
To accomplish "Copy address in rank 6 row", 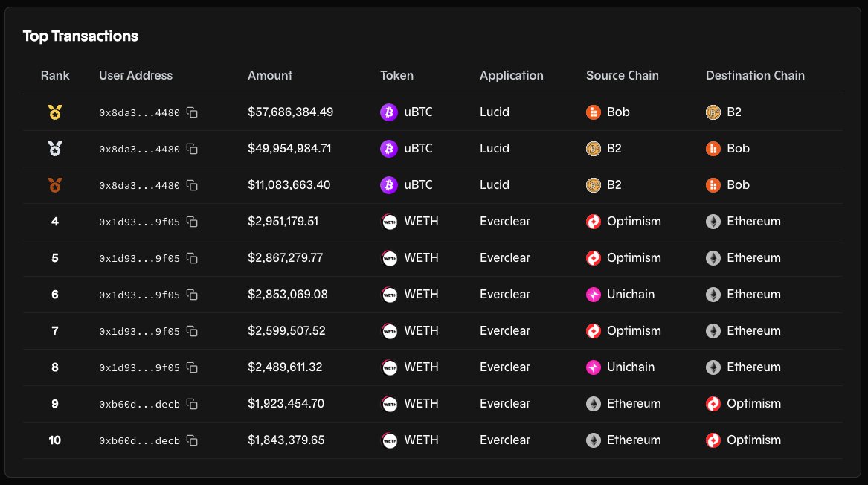I will pyautogui.click(x=192, y=295).
